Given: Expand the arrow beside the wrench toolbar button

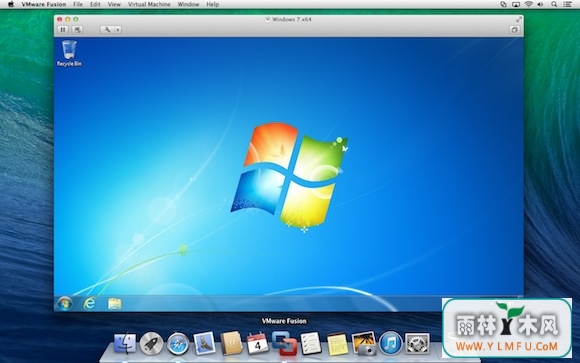Looking at the screenshot, I should (x=118, y=30).
